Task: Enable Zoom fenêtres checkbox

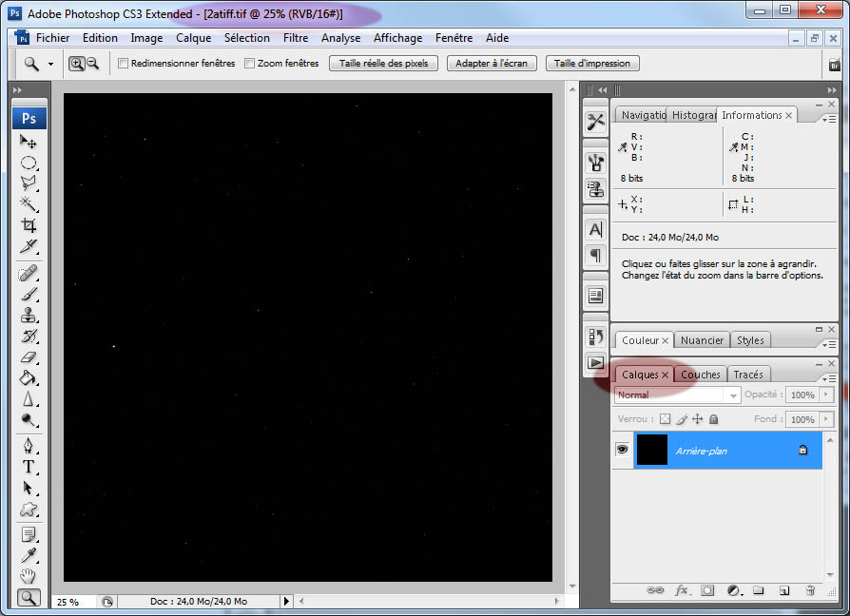Action: click(249, 64)
